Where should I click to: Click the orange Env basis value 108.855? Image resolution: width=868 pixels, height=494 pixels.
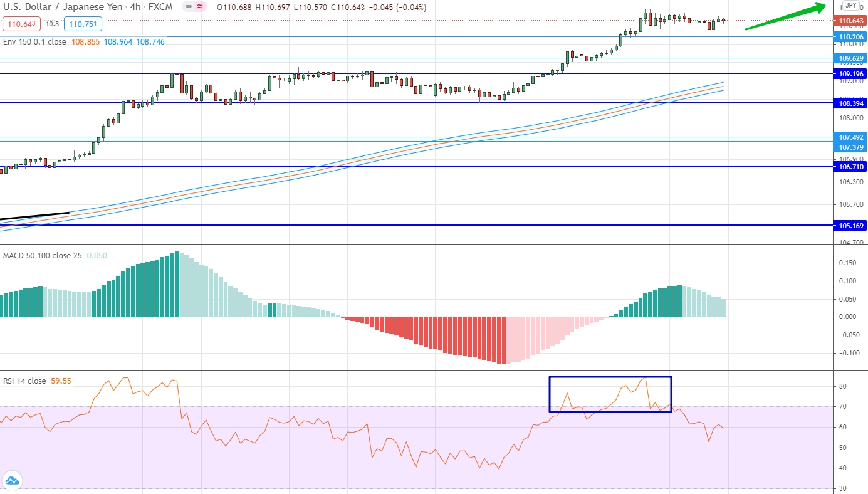86,41
